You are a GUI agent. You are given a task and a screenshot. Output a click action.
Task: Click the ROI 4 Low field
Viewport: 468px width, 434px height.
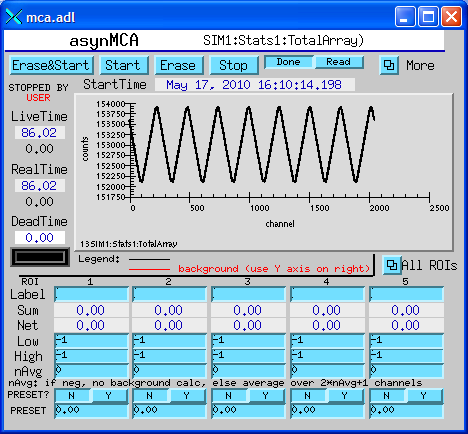(328, 341)
